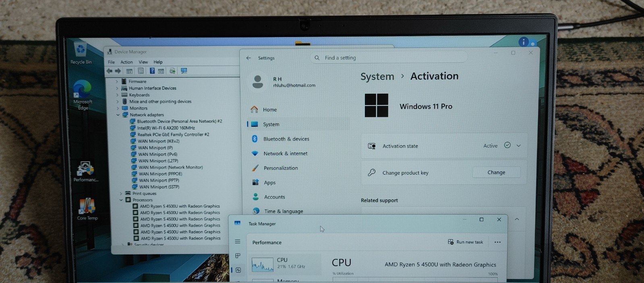Screen dimensions: 644x283
Task: Expand the Monitors node
Action: (118, 108)
